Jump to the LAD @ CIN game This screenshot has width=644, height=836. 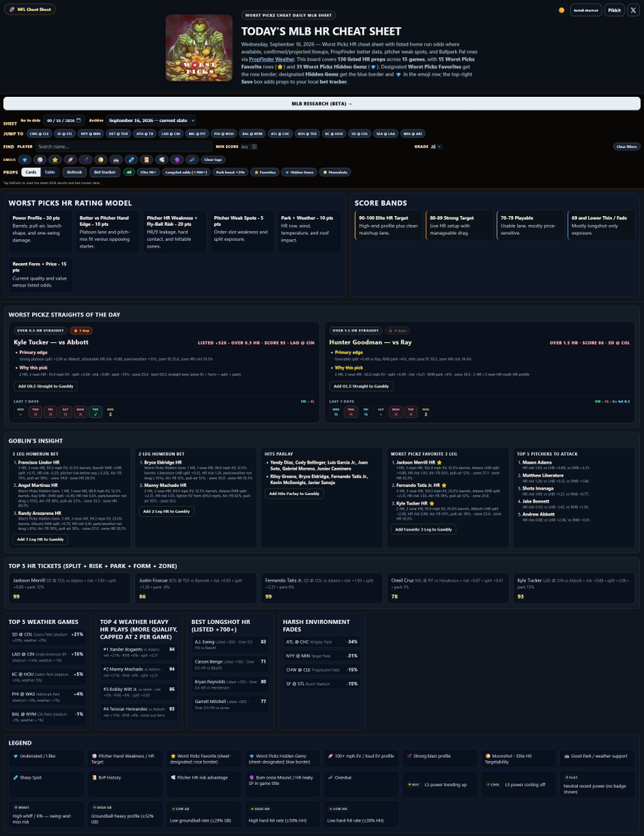pos(171,134)
